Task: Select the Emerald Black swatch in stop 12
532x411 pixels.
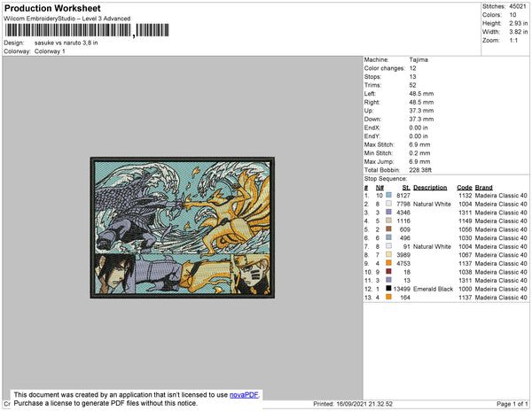Action: [x=388, y=289]
